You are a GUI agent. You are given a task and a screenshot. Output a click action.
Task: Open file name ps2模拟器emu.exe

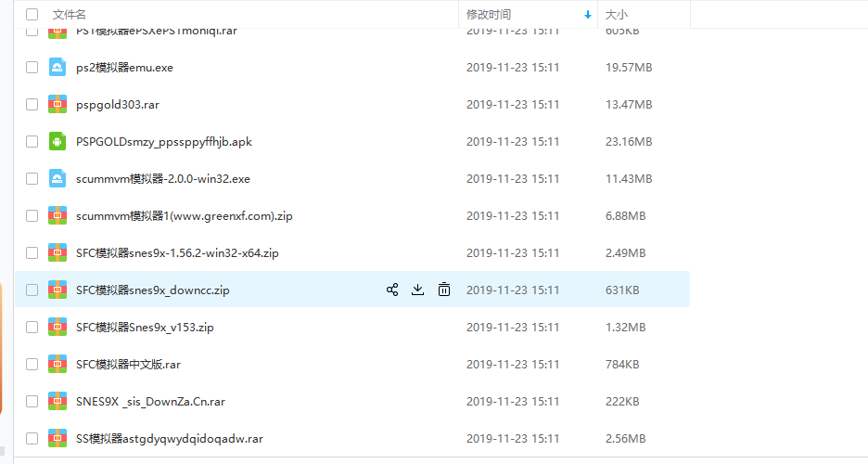point(124,68)
